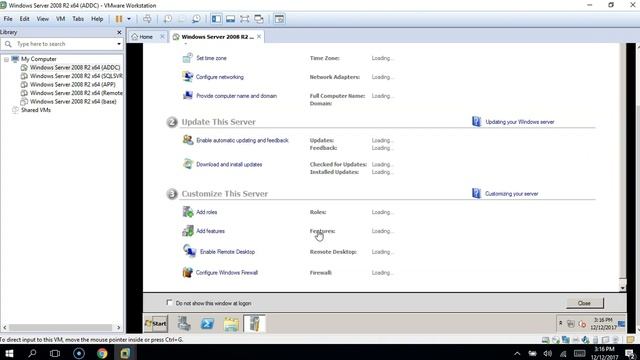Click the Configure networking icon
This screenshot has width=640, height=360.
(187, 77)
